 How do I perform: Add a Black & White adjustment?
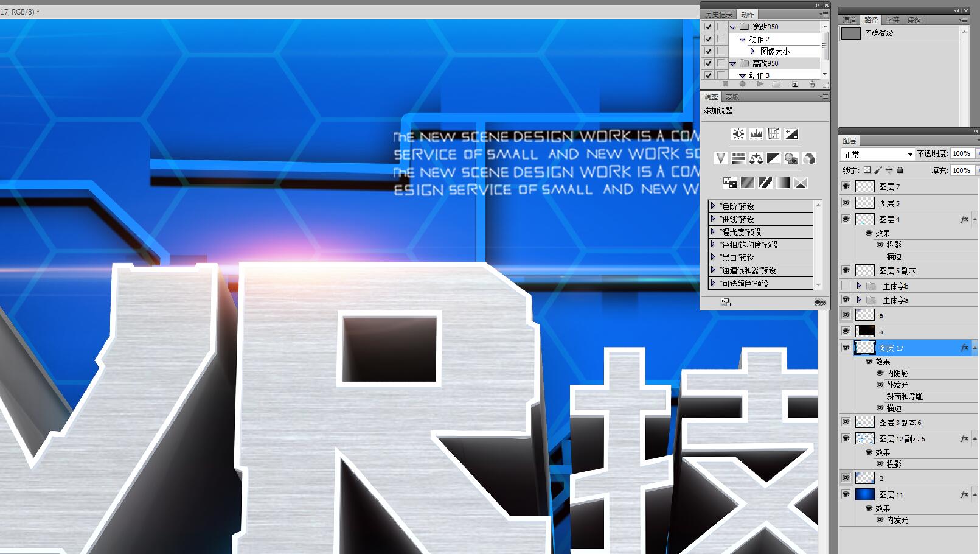point(774,158)
